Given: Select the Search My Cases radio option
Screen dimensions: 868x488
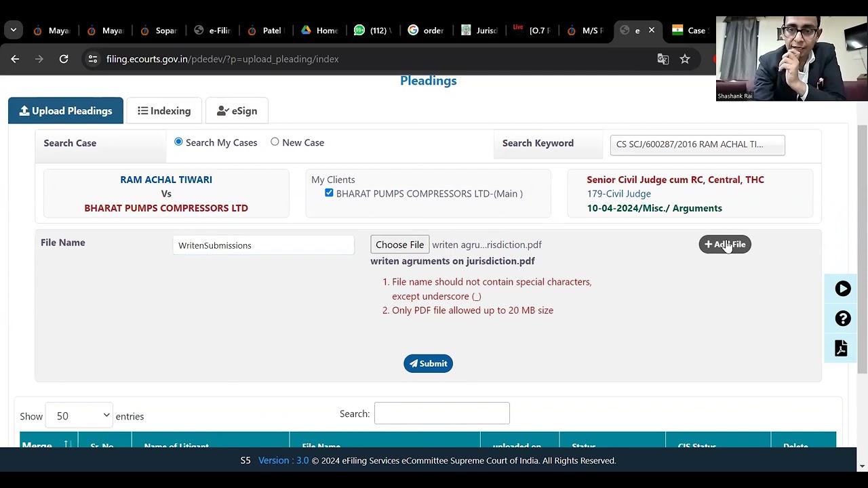Looking at the screenshot, I should coord(178,142).
